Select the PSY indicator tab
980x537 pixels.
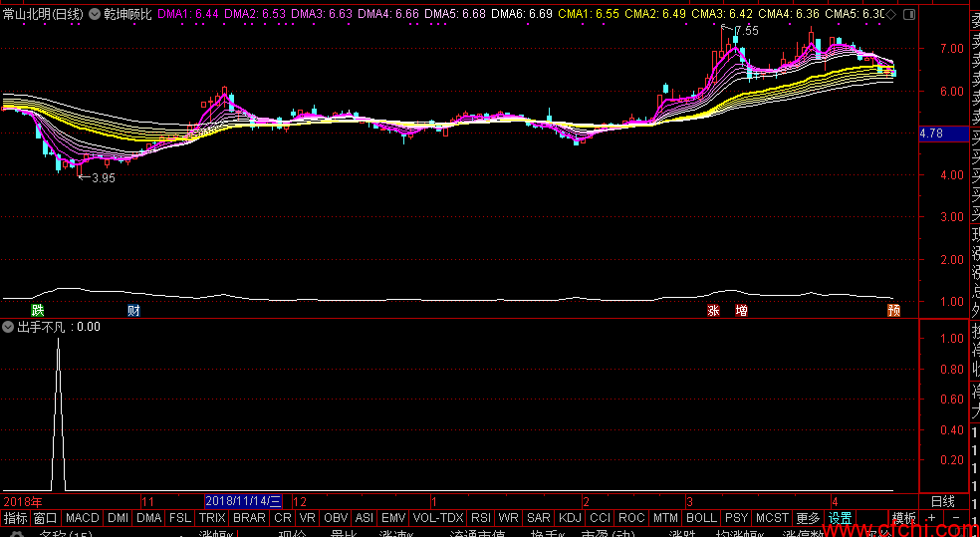736,518
